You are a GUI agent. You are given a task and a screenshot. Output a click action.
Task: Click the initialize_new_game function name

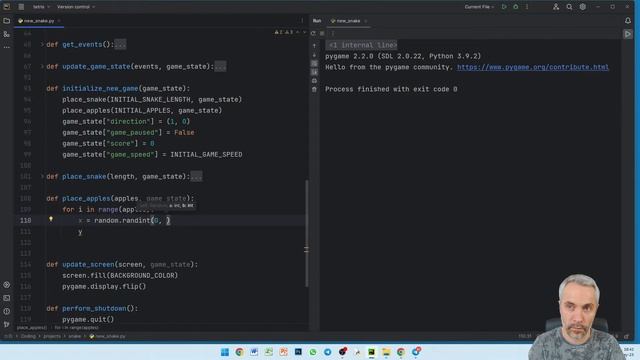coord(100,88)
